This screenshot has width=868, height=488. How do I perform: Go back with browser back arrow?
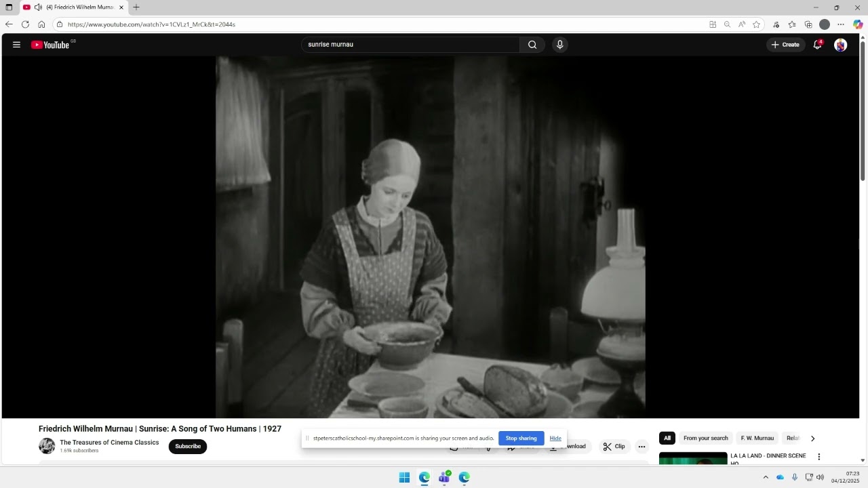coord(9,24)
